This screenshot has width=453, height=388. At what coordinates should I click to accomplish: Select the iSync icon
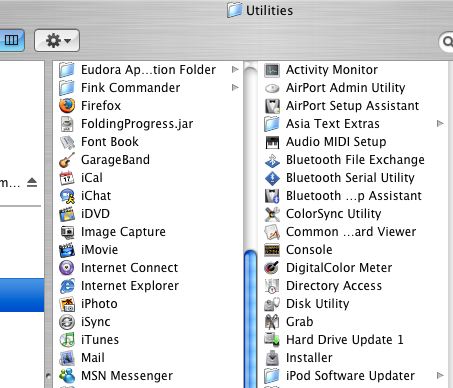67,322
